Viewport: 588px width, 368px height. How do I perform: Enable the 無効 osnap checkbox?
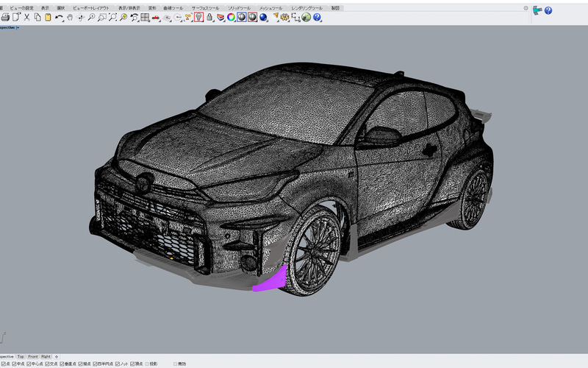[176, 364]
